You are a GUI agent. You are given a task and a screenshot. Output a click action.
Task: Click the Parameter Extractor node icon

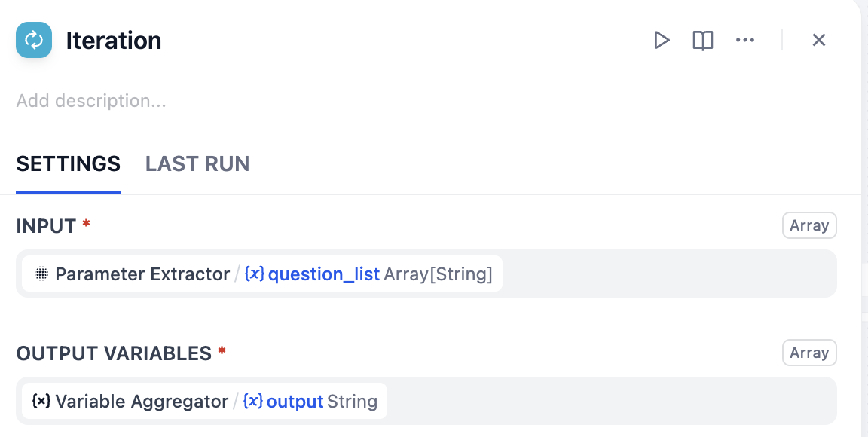pyautogui.click(x=42, y=274)
